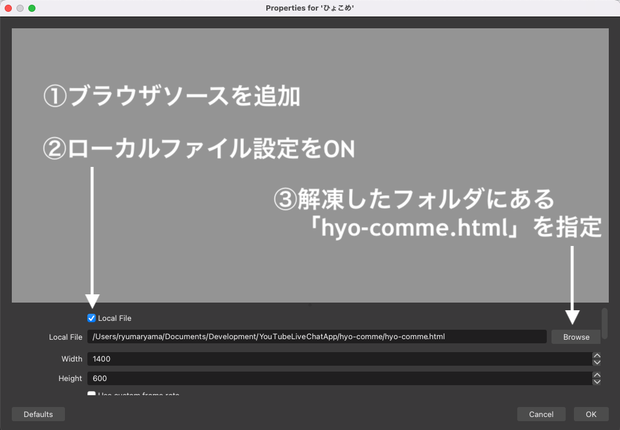
Task: Focus the Height field showing 600
Action: click(340, 378)
